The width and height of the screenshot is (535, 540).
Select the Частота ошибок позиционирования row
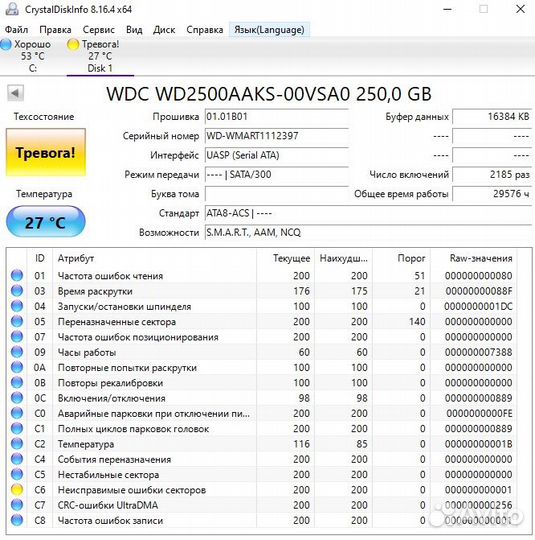(x=262, y=337)
